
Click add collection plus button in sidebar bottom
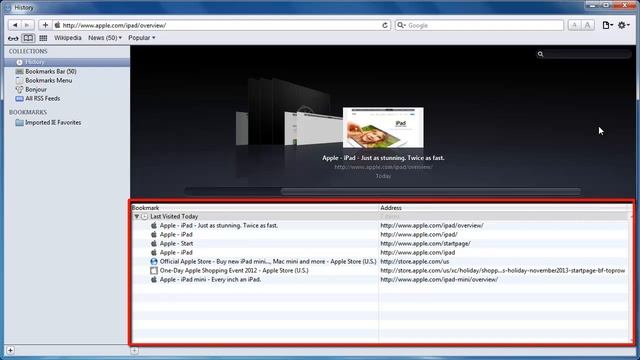10,350
